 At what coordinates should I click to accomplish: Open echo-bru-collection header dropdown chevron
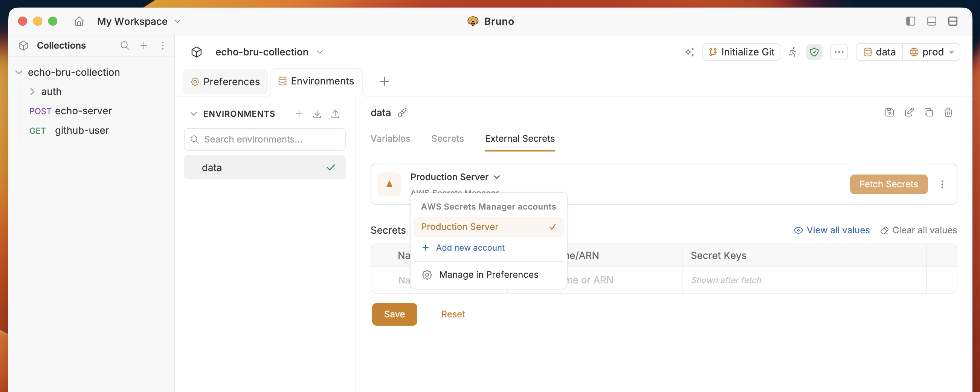click(x=320, y=52)
